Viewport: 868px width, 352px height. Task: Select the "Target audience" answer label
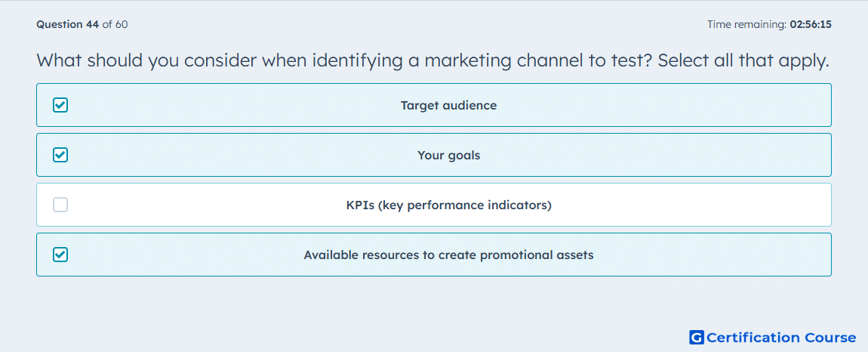tap(448, 105)
